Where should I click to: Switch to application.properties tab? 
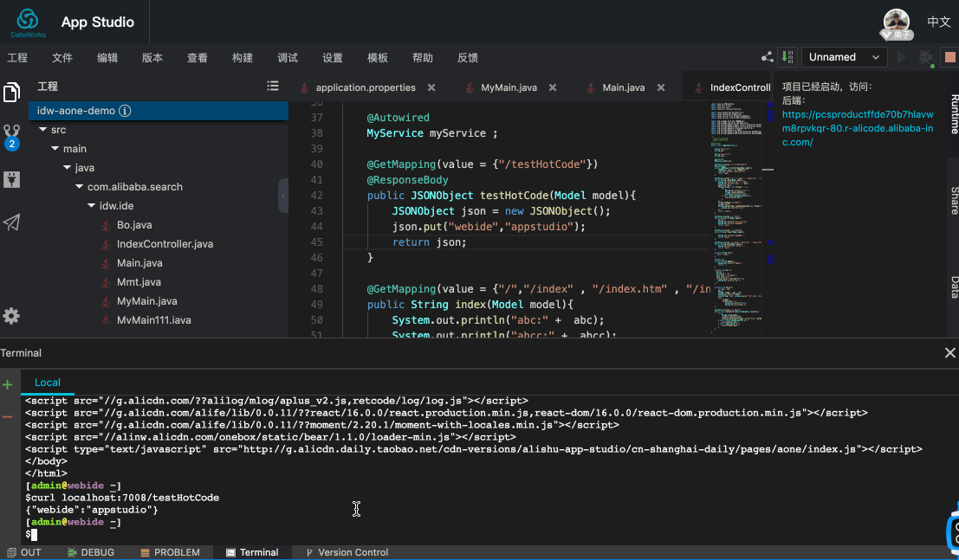coord(366,87)
